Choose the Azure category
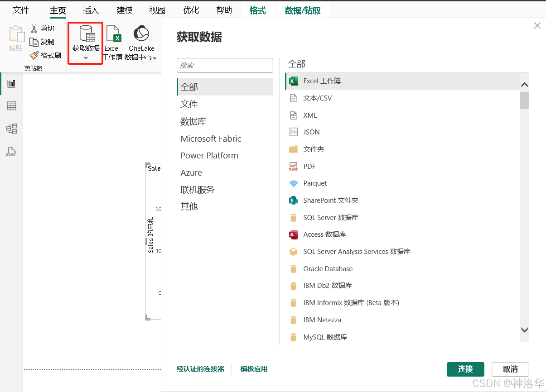546x392 pixels. coord(225,172)
